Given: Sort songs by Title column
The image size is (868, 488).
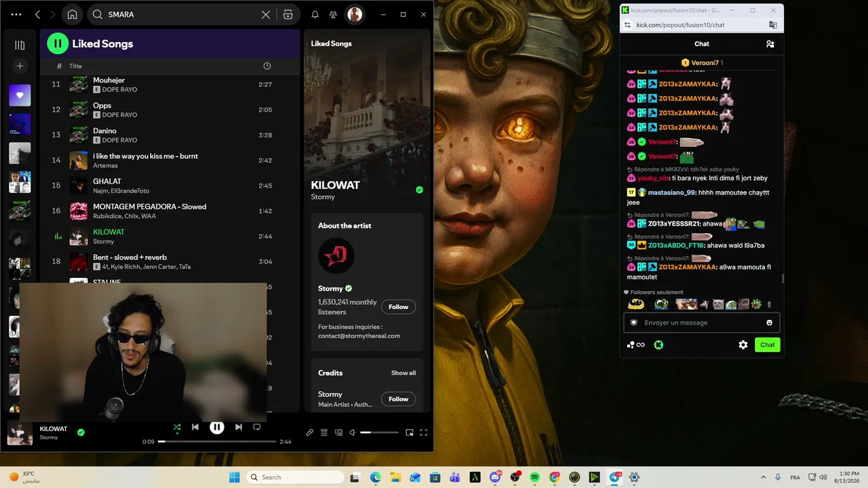Looking at the screenshot, I should pos(75,66).
